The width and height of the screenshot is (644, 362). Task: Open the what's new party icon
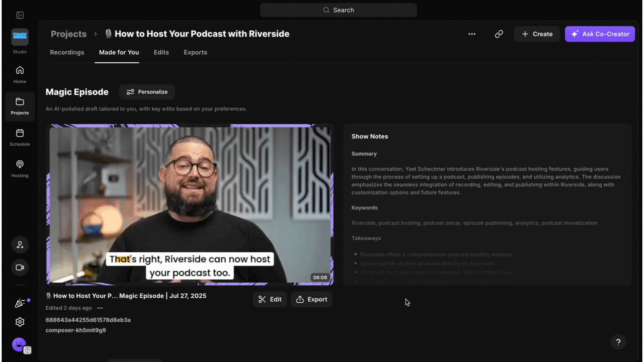20,303
